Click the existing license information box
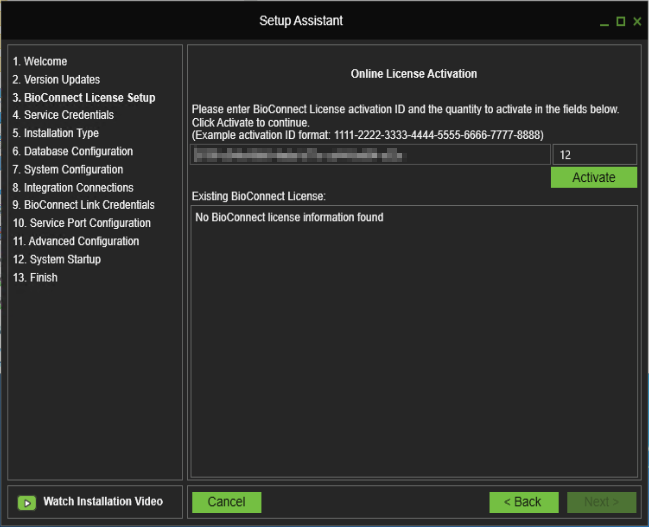The image size is (649, 527). click(414, 340)
